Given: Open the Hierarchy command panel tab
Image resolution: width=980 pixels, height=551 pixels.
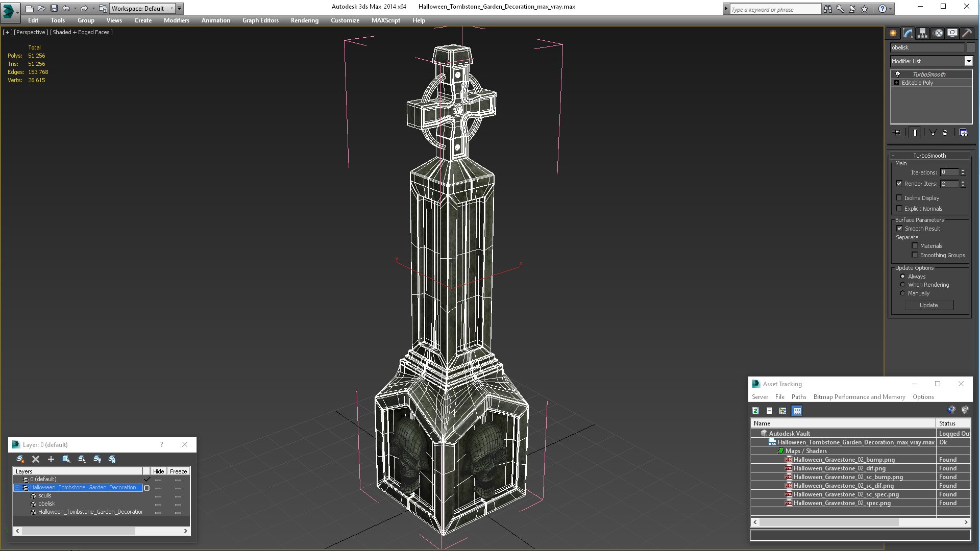Looking at the screenshot, I should pos(922,33).
